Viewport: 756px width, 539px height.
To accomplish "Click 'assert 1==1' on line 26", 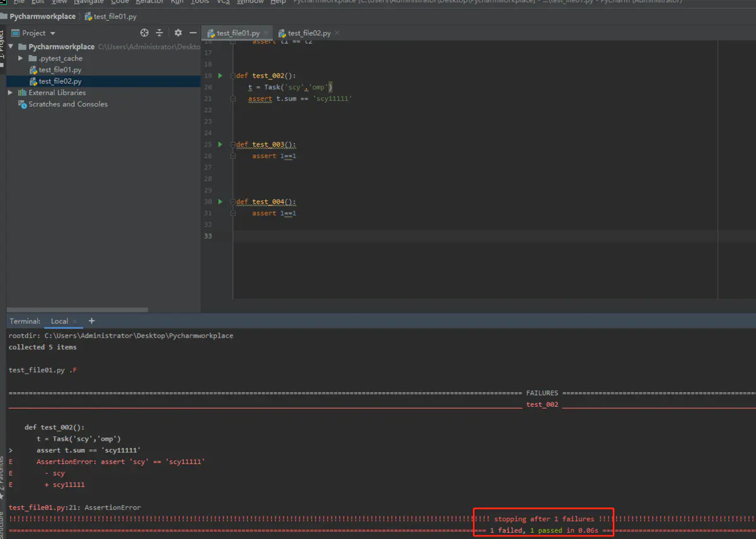I will coord(274,156).
